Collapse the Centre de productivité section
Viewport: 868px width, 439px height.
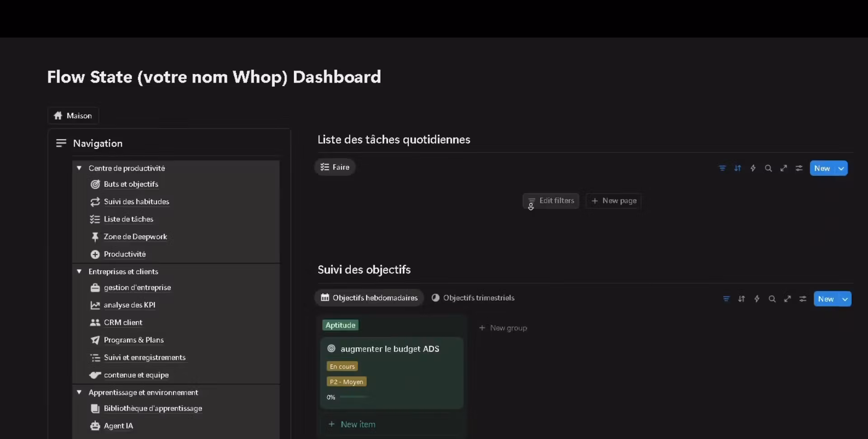[79, 168]
